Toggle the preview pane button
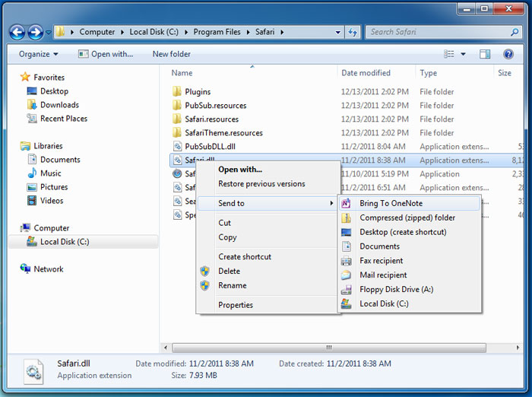This screenshot has height=397, width=532. [485, 54]
